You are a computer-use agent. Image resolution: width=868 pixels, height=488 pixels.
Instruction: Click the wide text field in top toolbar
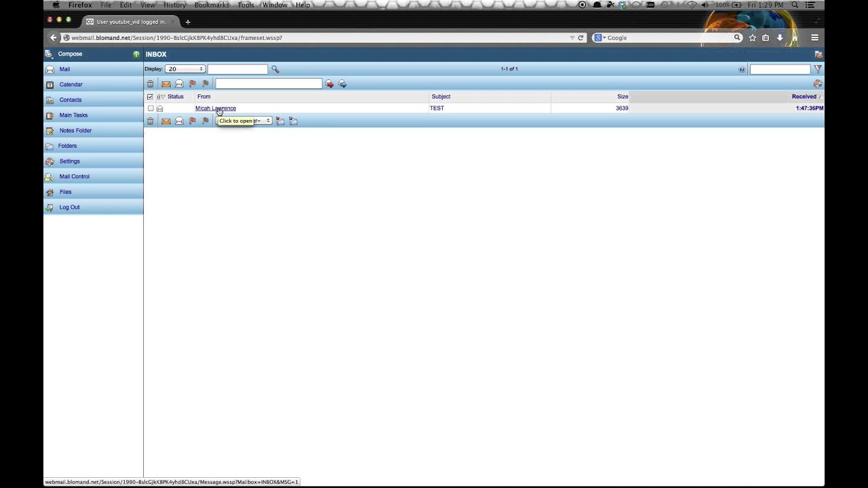tap(269, 84)
